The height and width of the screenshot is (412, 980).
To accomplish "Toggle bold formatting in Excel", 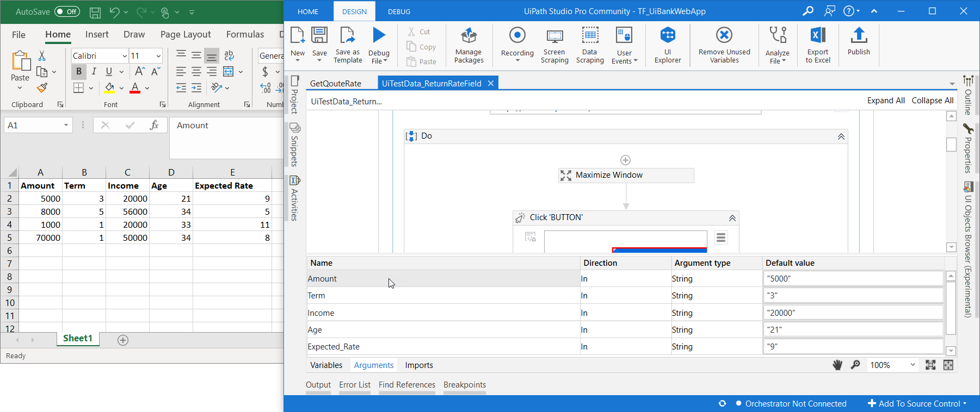I will click(79, 71).
